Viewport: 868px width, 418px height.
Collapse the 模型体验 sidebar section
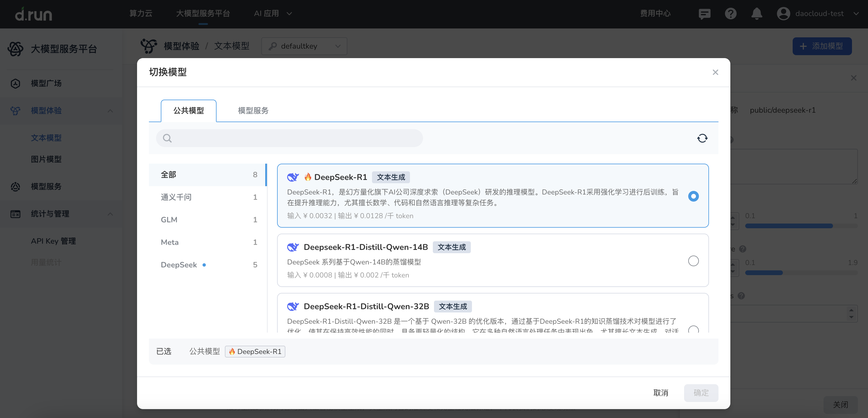point(110,111)
